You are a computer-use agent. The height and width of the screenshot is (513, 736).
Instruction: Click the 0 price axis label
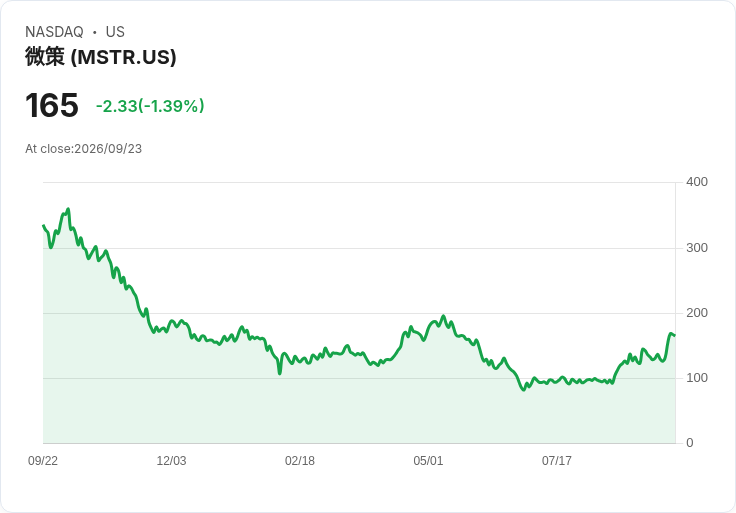point(690,443)
